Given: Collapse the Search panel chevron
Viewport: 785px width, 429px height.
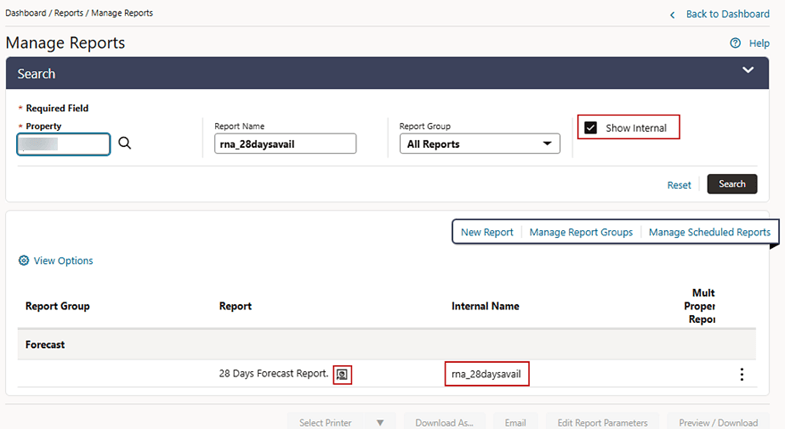Looking at the screenshot, I should (748, 70).
